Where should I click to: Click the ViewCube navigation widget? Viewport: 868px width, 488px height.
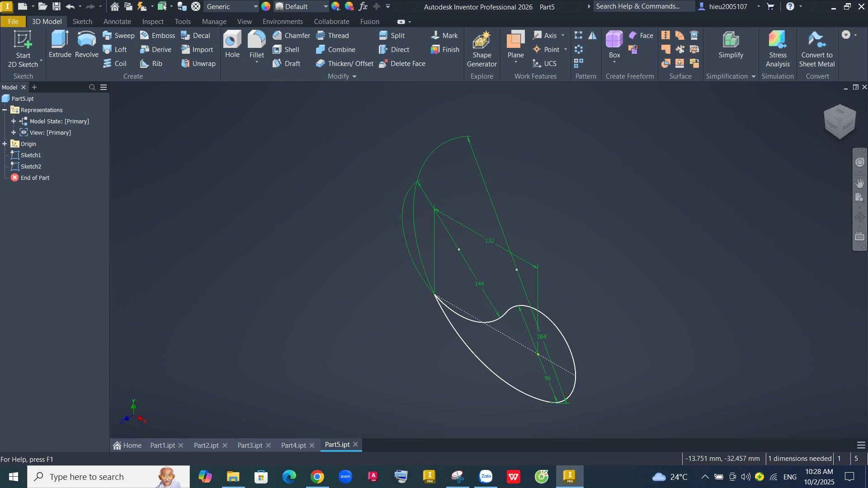(840, 122)
